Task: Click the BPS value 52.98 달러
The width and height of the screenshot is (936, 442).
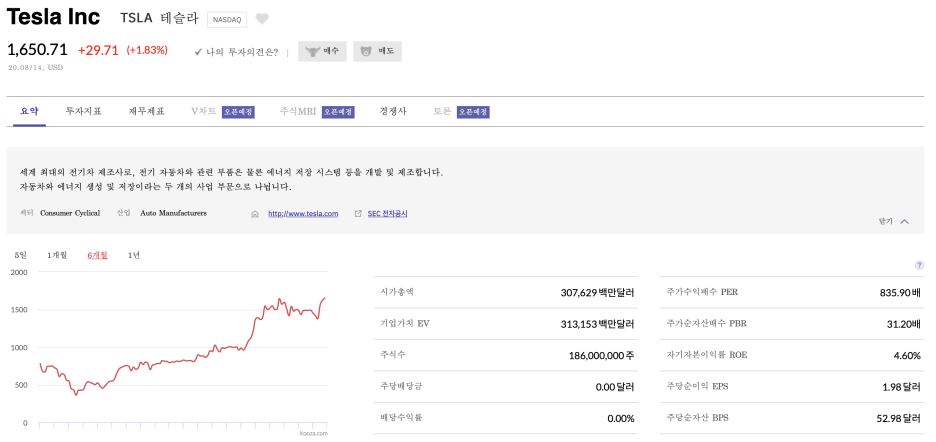Action: (898, 419)
